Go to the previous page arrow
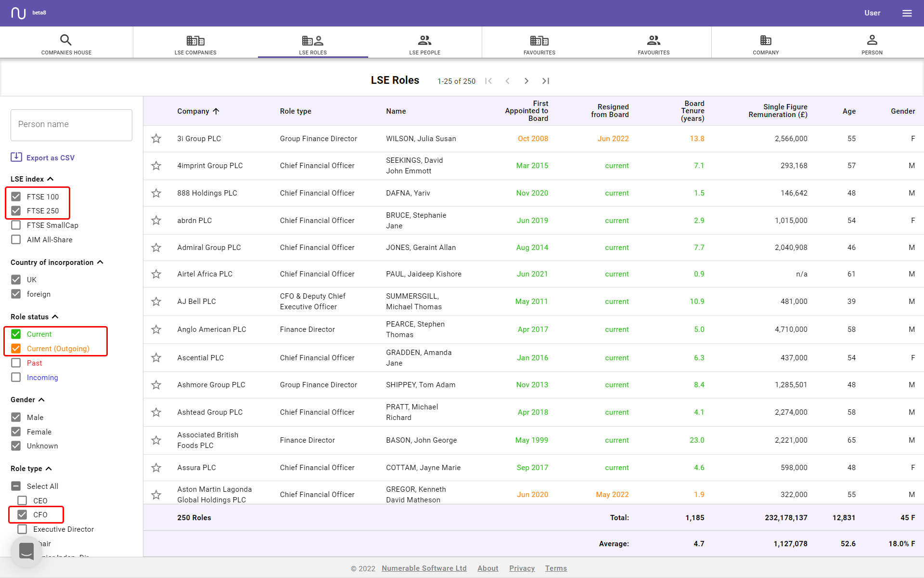 pyautogui.click(x=507, y=81)
